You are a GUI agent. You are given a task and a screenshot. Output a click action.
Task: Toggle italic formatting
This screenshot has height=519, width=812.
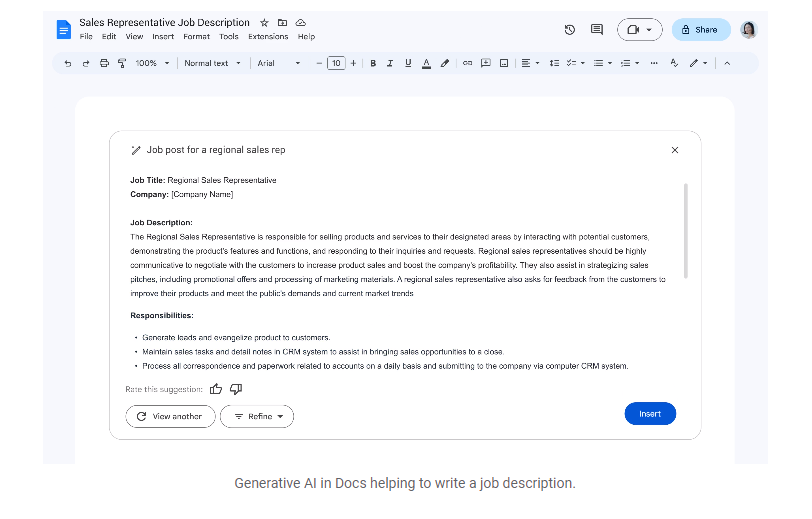390,63
